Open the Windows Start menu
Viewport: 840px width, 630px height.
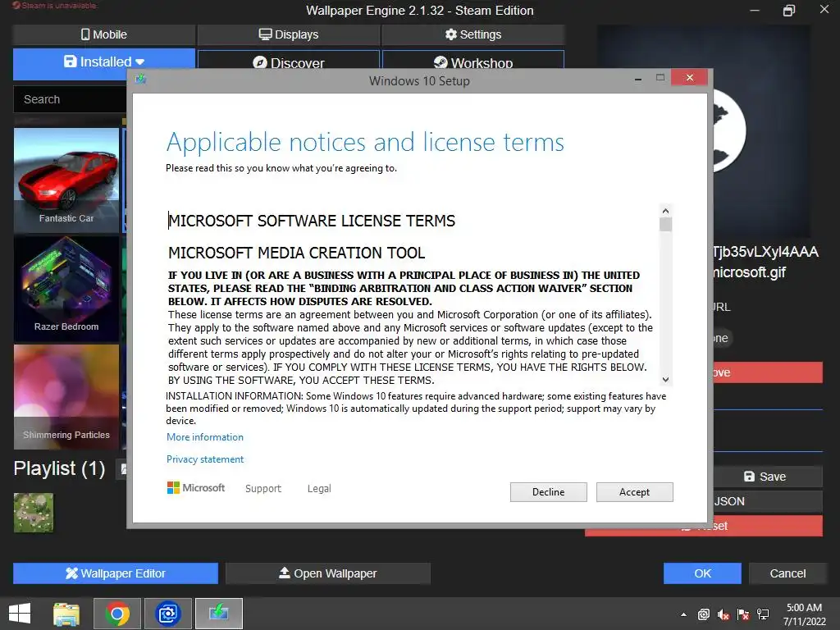pyautogui.click(x=20, y=614)
